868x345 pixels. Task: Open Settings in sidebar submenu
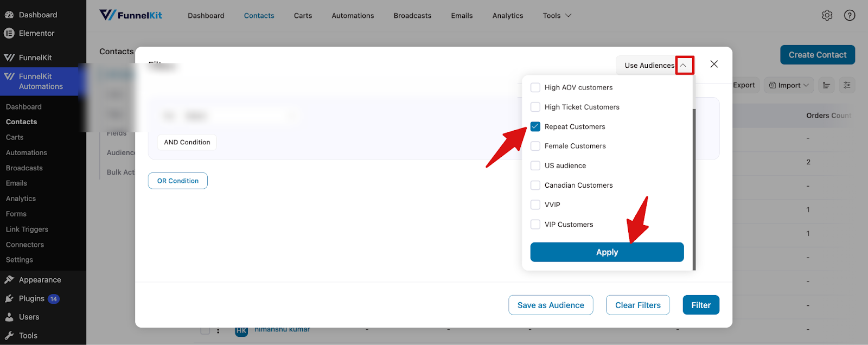coord(20,260)
